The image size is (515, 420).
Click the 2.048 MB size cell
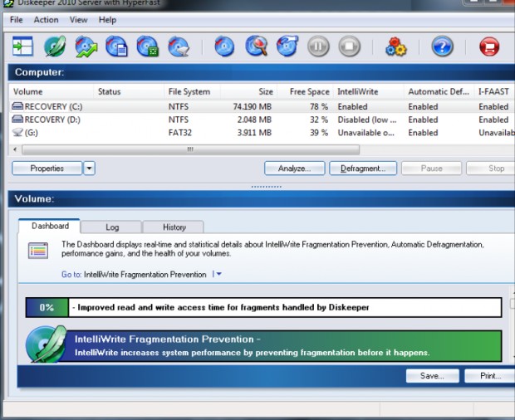coord(254,120)
